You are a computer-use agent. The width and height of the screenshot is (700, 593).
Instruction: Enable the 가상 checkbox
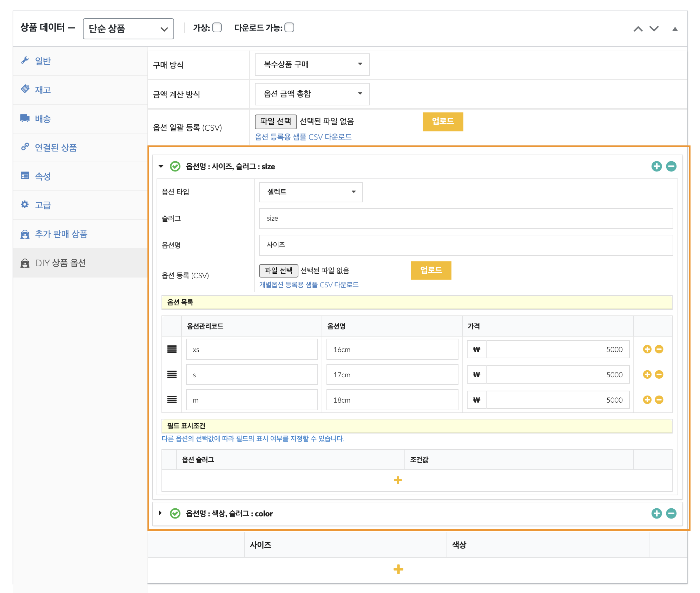click(x=217, y=27)
